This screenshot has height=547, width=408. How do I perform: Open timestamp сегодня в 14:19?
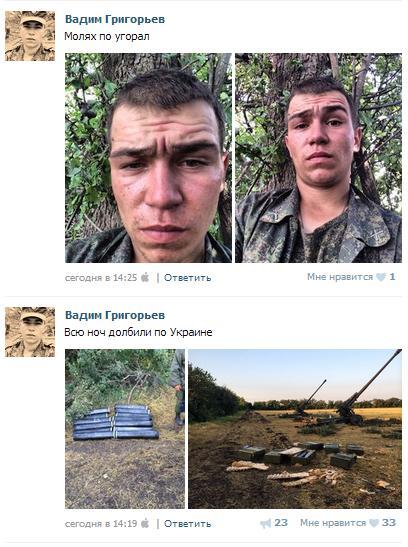(x=101, y=524)
